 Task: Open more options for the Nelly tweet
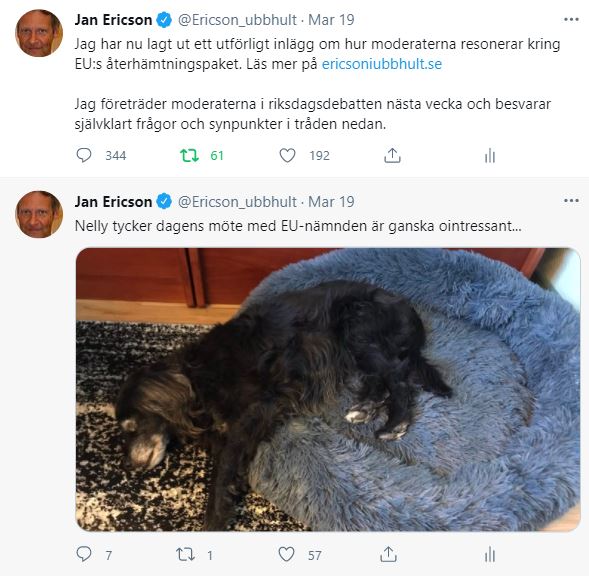tap(571, 201)
